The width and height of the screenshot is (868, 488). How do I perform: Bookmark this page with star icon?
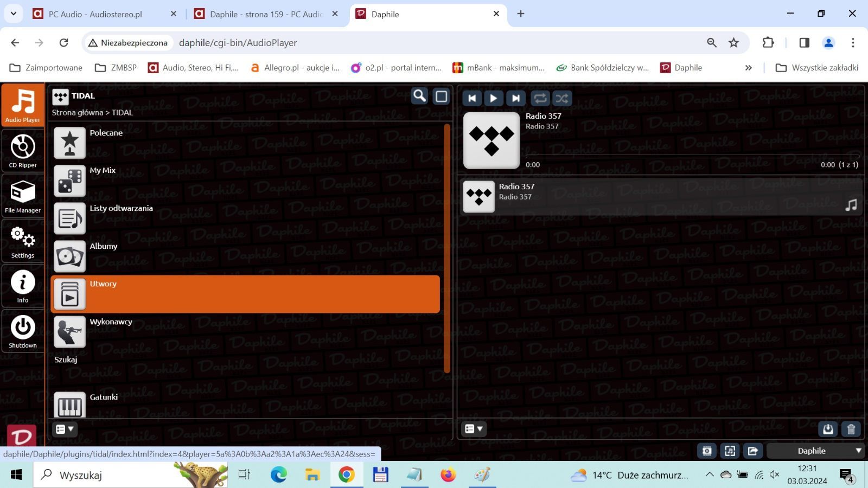click(x=734, y=42)
